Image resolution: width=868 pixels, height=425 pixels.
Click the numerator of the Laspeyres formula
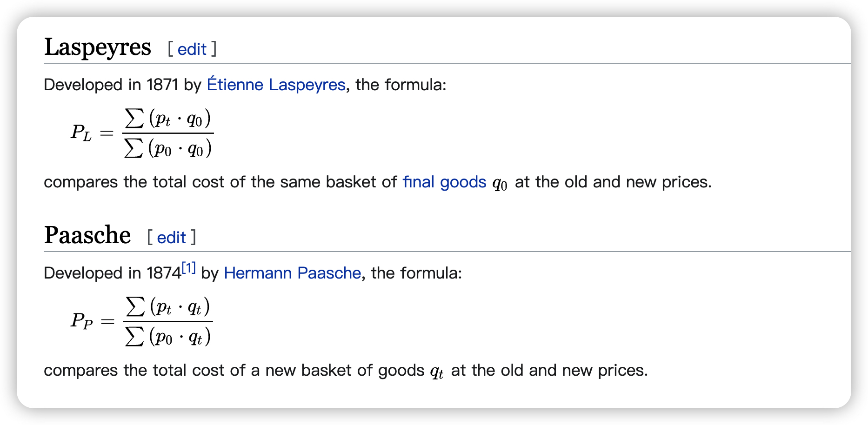168,119
